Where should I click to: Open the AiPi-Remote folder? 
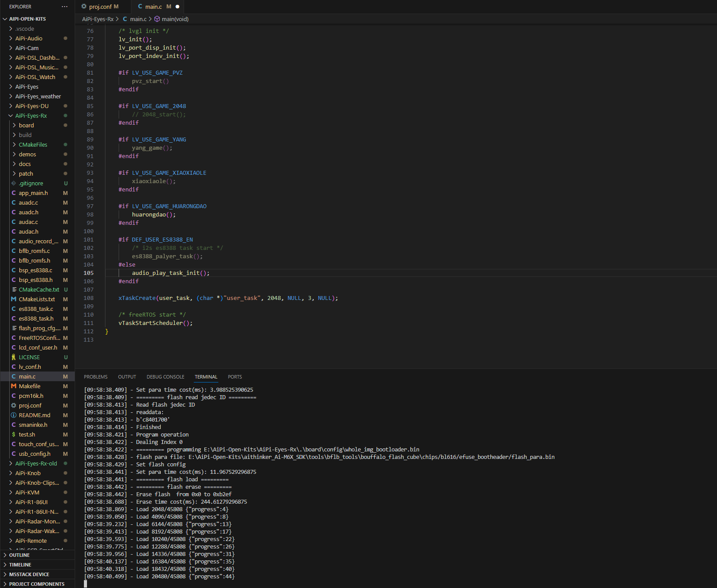point(37,541)
